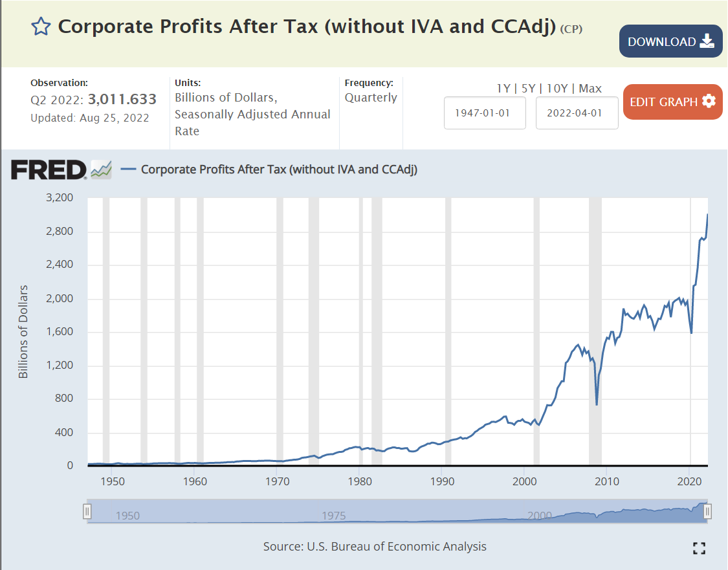Click the left range slider handle
This screenshot has width=728, height=570.
(87, 512)
